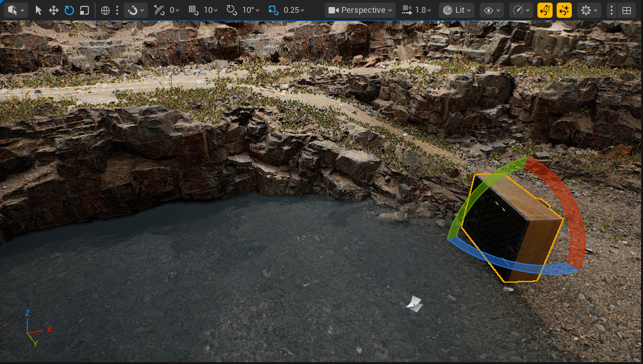Toggle scale snapping icon
This screenshot has height=364, width=643.
[273, 10]
